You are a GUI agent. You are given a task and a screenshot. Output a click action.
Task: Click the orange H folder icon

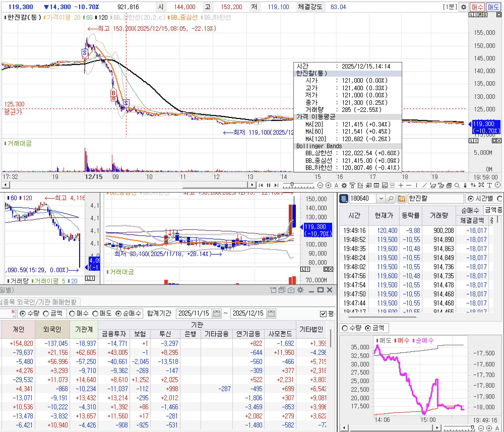(402, 199)
